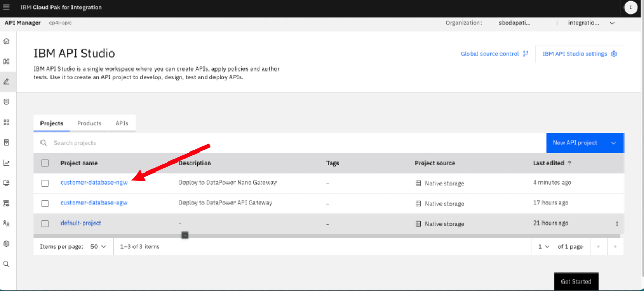This screenshot has height=293, width=644.
Task: Switch to the APIs tab
Action: [122, 123]
